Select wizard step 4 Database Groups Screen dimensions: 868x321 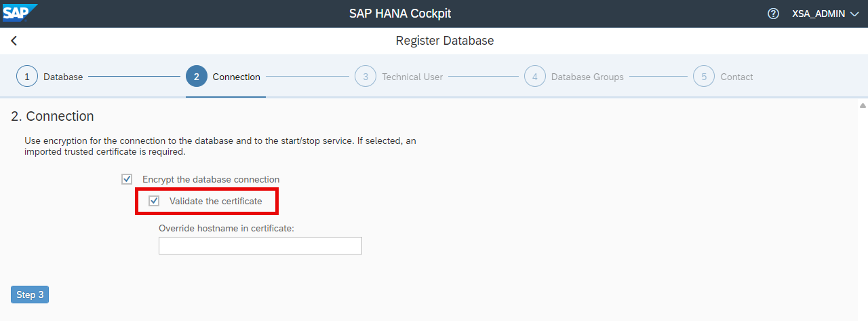click(x=574, y=77)
